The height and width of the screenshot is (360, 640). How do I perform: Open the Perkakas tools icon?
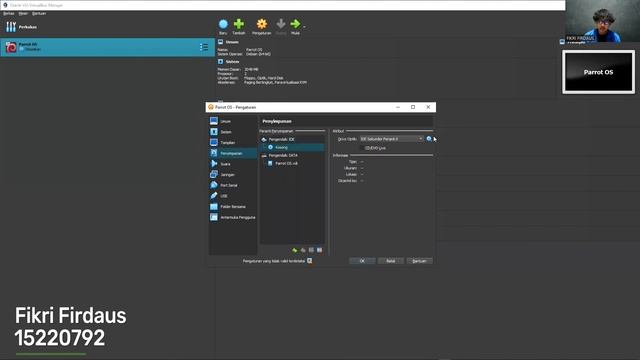tap(11, 27)
